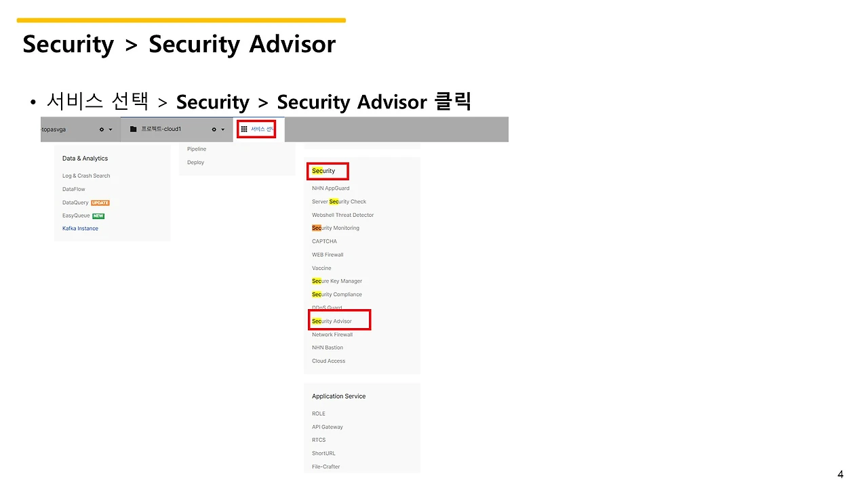Go to API Gateway
The height and width of the screenshot is (488, 868).
click(328, 427)
